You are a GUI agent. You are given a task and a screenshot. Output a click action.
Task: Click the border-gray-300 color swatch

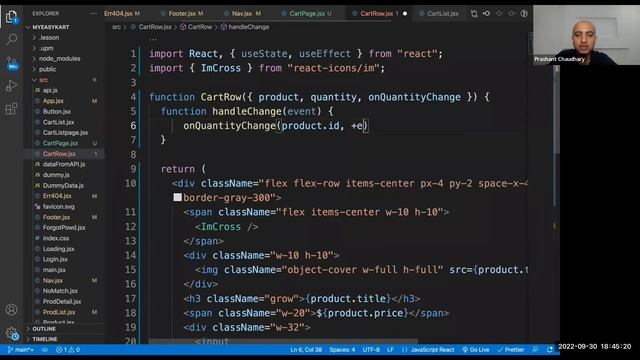point(177,198)
